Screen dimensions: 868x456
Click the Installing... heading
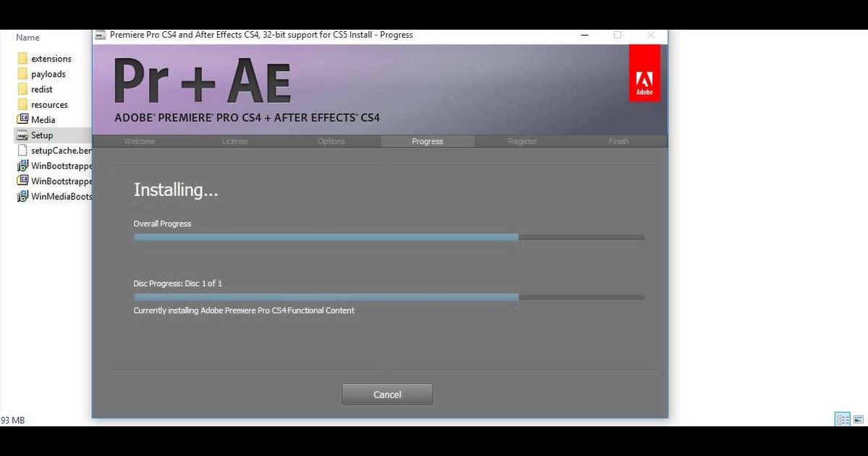[176, 190]
